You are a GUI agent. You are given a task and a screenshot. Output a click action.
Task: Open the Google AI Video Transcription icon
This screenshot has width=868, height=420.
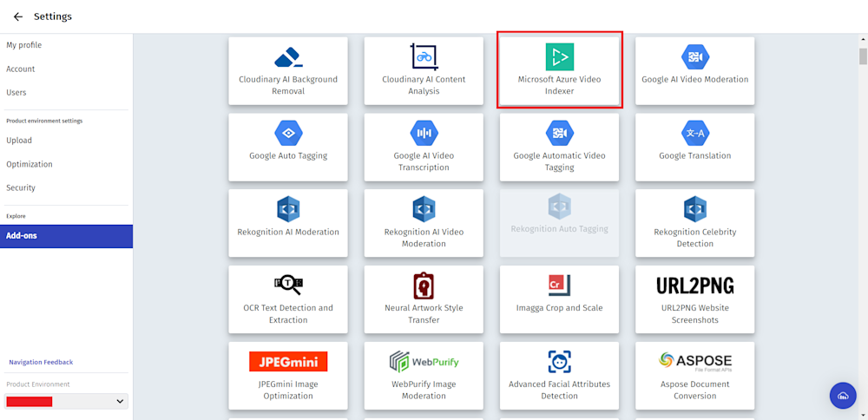(424, 133)
